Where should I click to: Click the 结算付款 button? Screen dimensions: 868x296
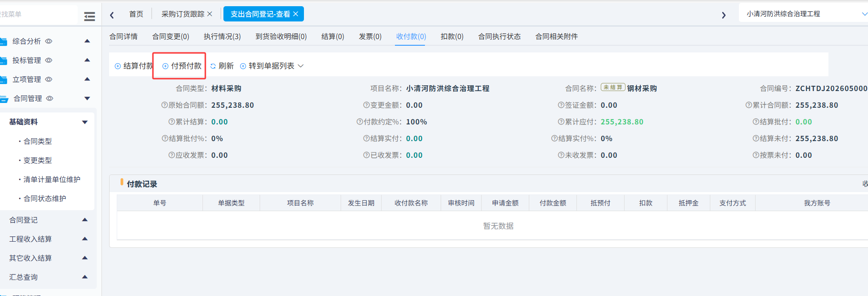coord(134,66)
